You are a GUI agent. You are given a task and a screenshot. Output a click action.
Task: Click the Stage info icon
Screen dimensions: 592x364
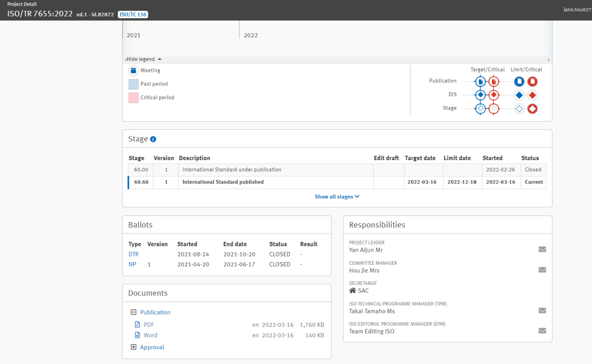point(153,139)
